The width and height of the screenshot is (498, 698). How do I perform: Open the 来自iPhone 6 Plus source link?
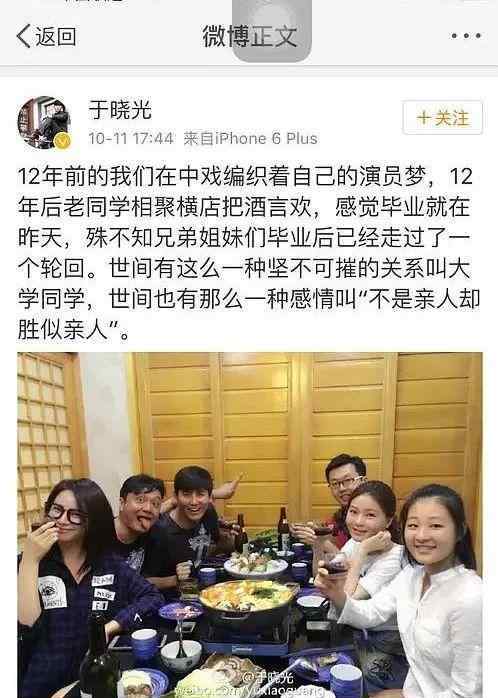(x=251, y=138)
